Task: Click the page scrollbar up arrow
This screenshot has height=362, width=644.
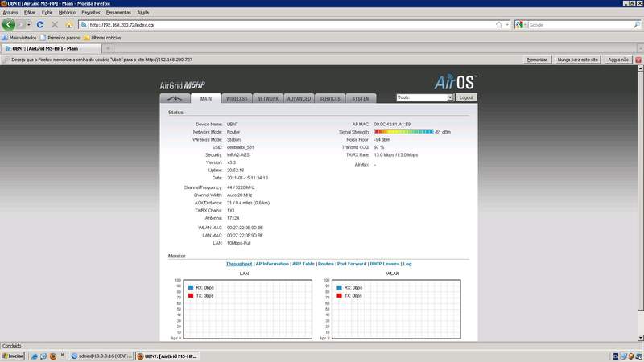Action: click(x=640, y=68)
